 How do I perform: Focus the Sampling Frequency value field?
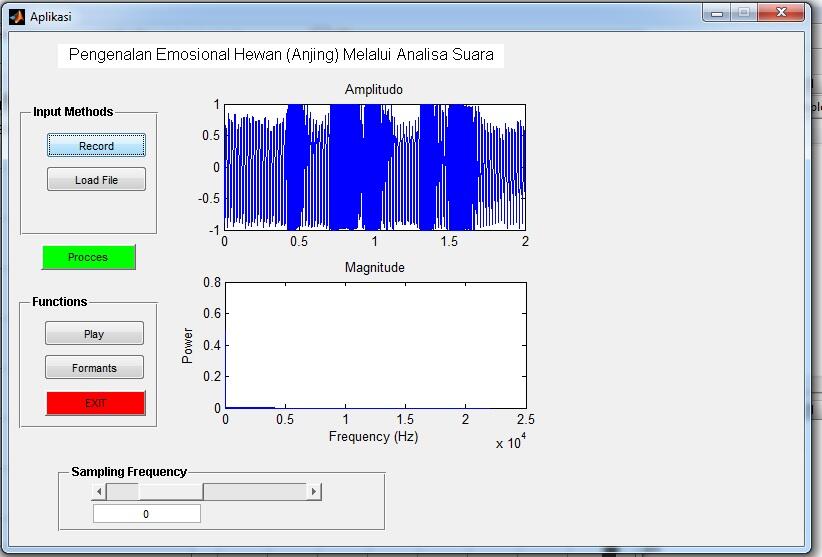click(146, 514)
